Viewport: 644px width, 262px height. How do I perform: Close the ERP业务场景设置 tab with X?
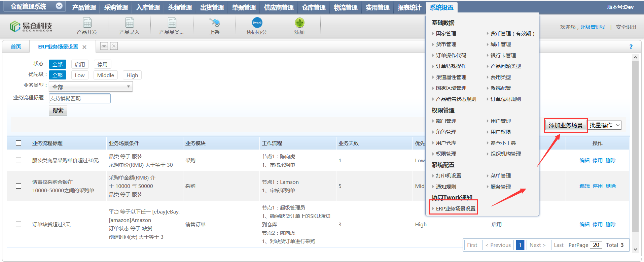click(84, 47)
